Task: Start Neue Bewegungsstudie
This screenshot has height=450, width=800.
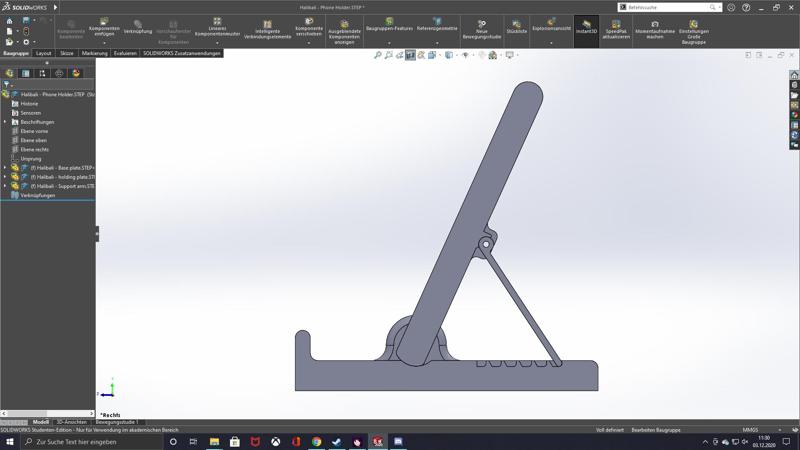Action: click(x=482, y=30)
